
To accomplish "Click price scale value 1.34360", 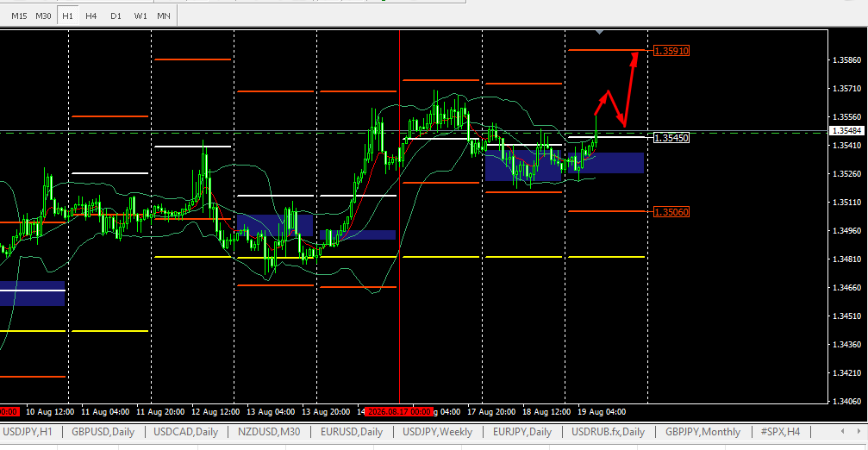I will coord(847,344).
